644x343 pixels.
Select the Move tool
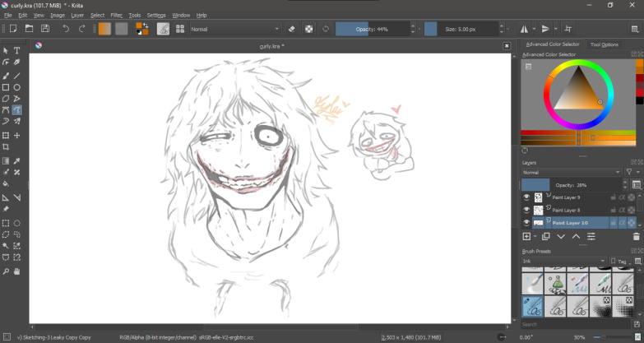16,136
